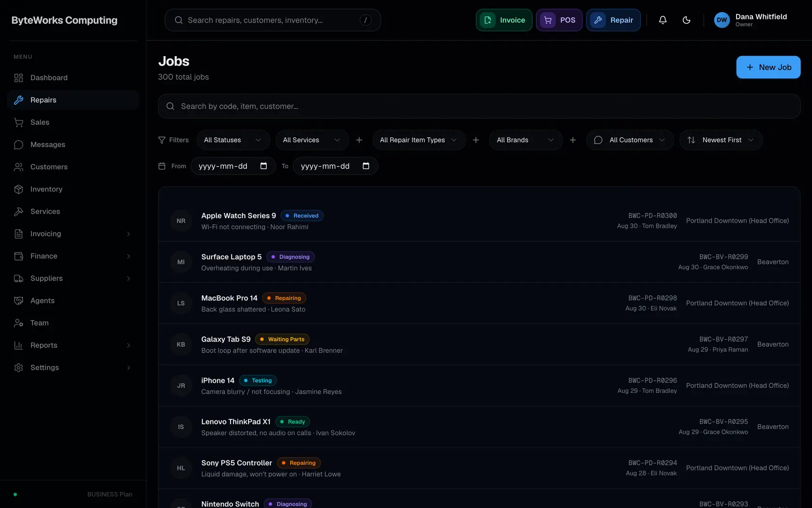Focus the global search repairs field

[273, 20]
